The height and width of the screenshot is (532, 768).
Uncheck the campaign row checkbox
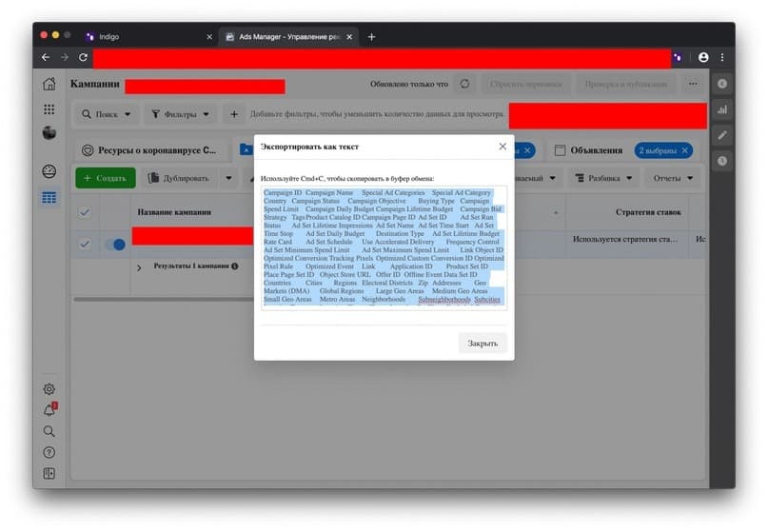click(x=85, y=244)
